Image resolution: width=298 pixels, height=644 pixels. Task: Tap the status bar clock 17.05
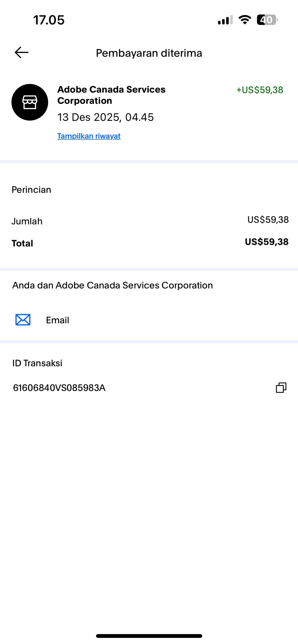pos(49,20)
